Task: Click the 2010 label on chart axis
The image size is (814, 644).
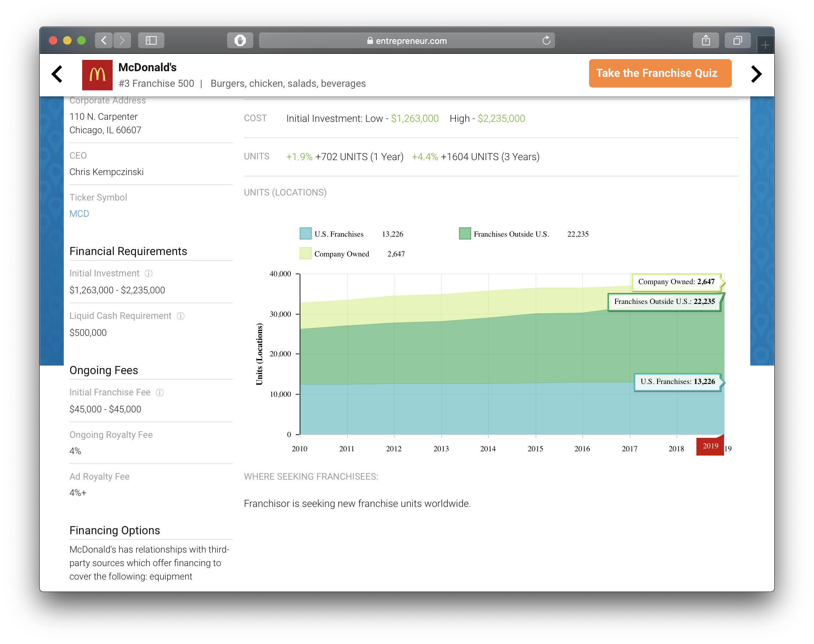Action: [x=299, y=449]
